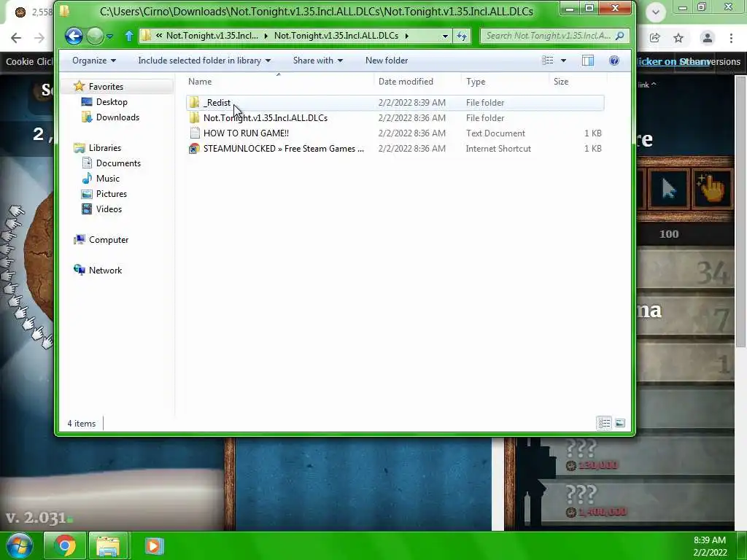Switch to Chrome from the taskbar
This screenshot has height=560, width=747.
pos(65,545)
